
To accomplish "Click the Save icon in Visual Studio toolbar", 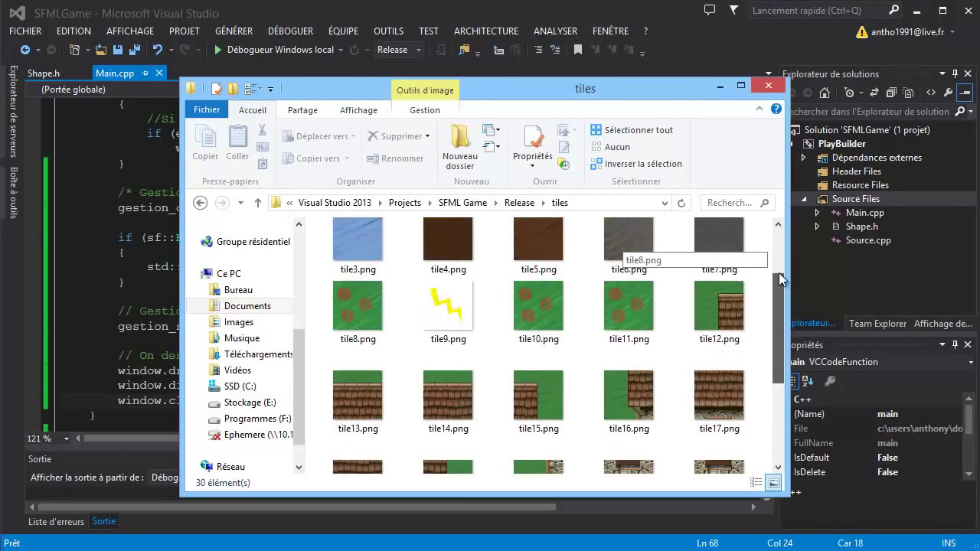I will (x=118, y=50).
